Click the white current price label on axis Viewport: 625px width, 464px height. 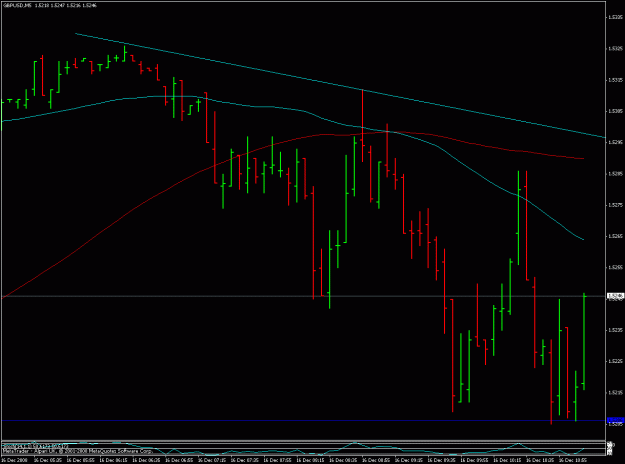(615, 296)
